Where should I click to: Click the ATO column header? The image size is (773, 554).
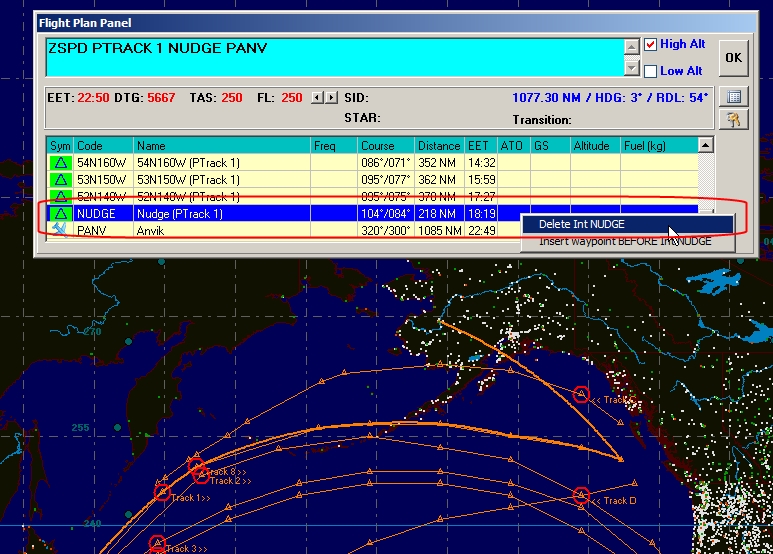point(514,146)
